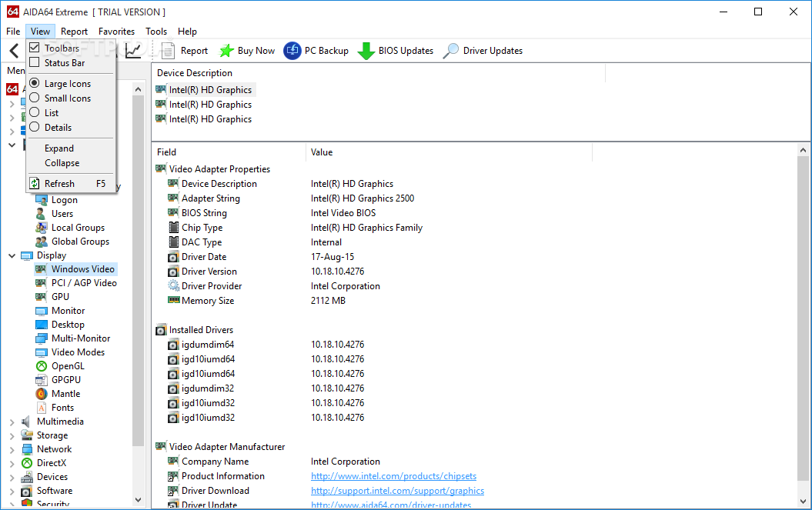The width and height of the screenshot is (812, 510).
Task: Open the Tools menu
Action: [156, 31]
